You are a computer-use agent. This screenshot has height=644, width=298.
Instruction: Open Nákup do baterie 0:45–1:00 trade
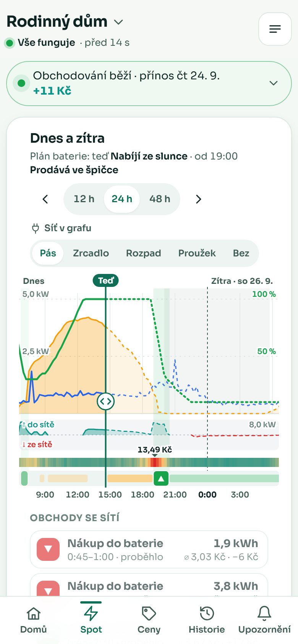149,549
